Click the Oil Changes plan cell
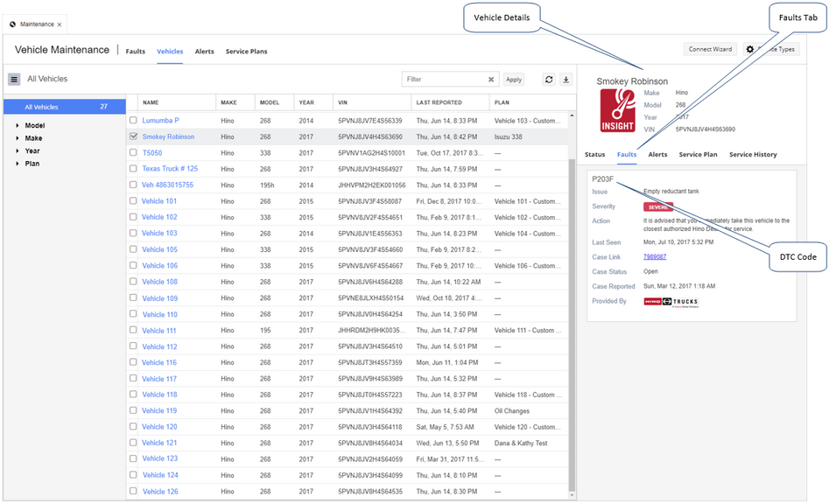The width and height of the screenshot is (829, 504). click(x=512, y=410)
